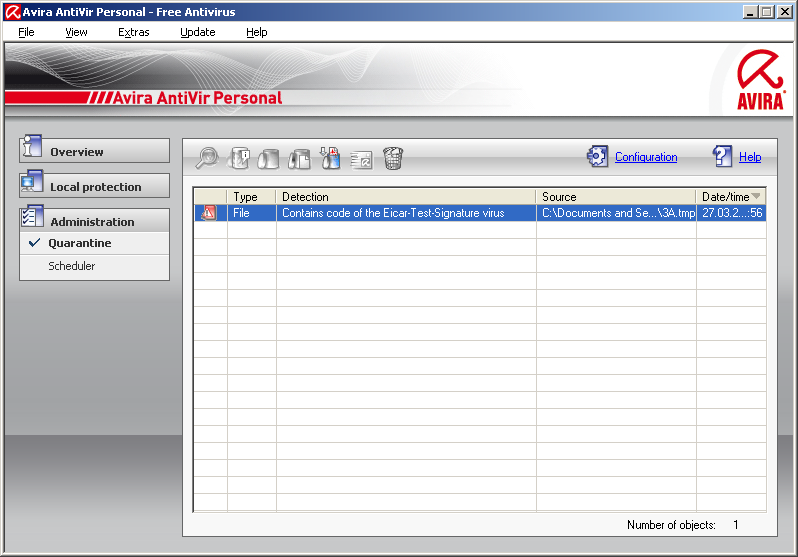Click the Avira logo in title bar
This screenshot has width=798, height=557.
tap(13, 12)
